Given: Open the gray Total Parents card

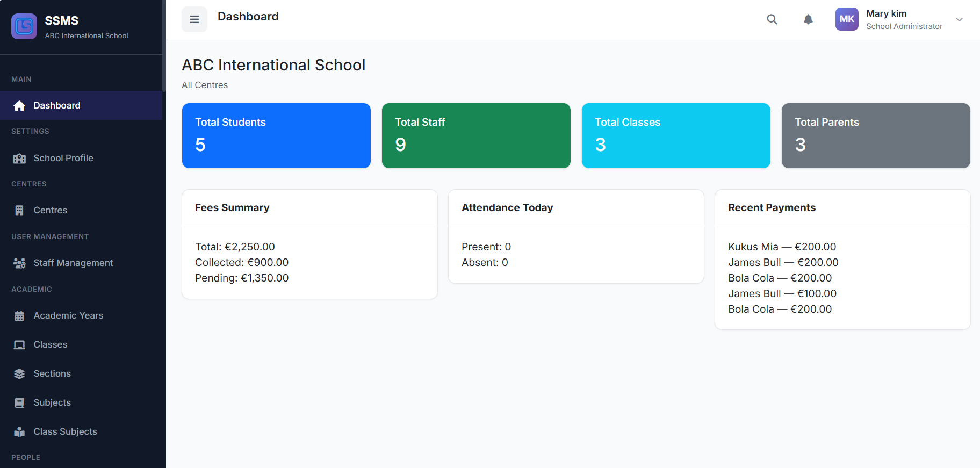Looking at the screenshot, I should point(876,135).
